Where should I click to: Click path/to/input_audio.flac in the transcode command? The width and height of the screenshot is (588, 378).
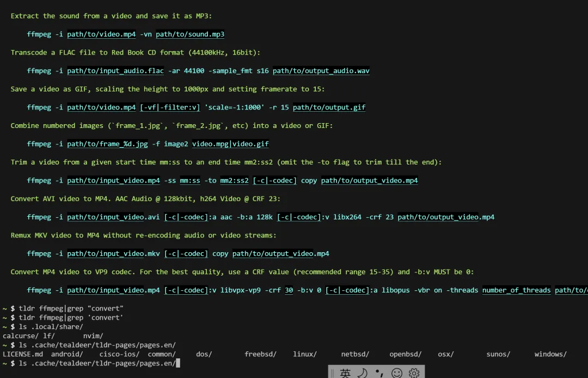click(x=115, y=70)
